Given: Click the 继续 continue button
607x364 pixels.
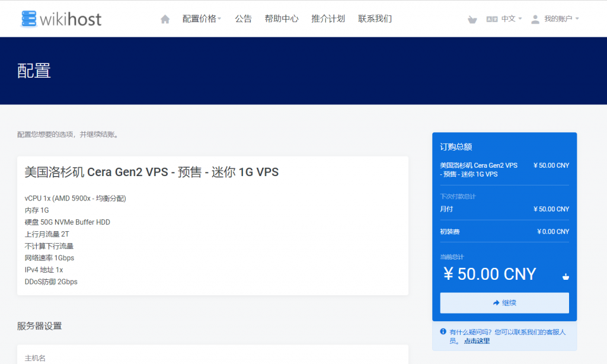Looking at the screenshot, I should click(504, 303).
